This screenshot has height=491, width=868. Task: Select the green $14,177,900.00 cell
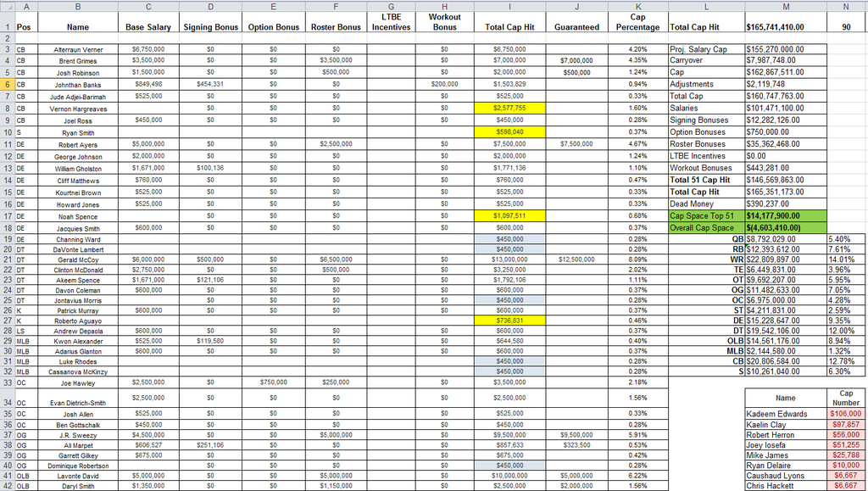[x=786, y=216]
